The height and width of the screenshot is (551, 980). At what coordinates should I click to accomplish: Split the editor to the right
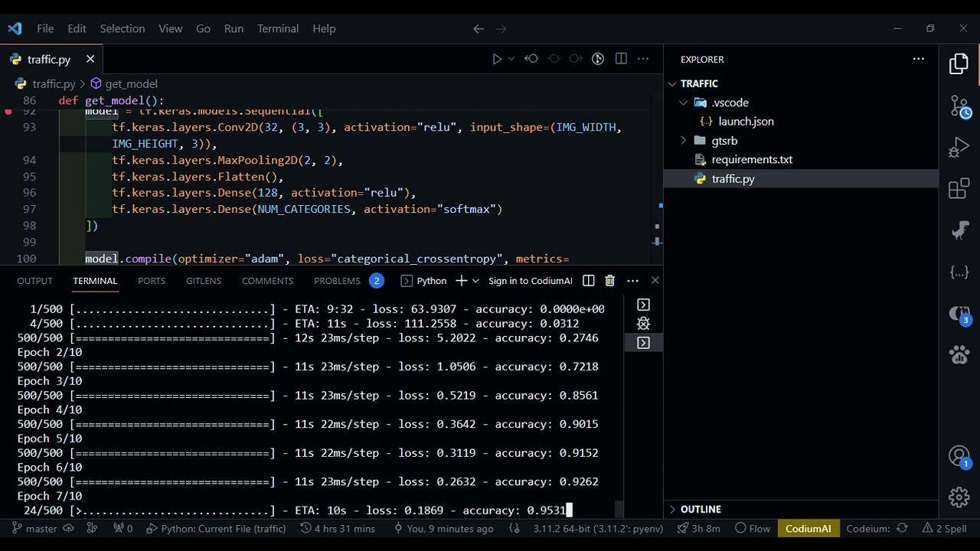coord(621,59)
